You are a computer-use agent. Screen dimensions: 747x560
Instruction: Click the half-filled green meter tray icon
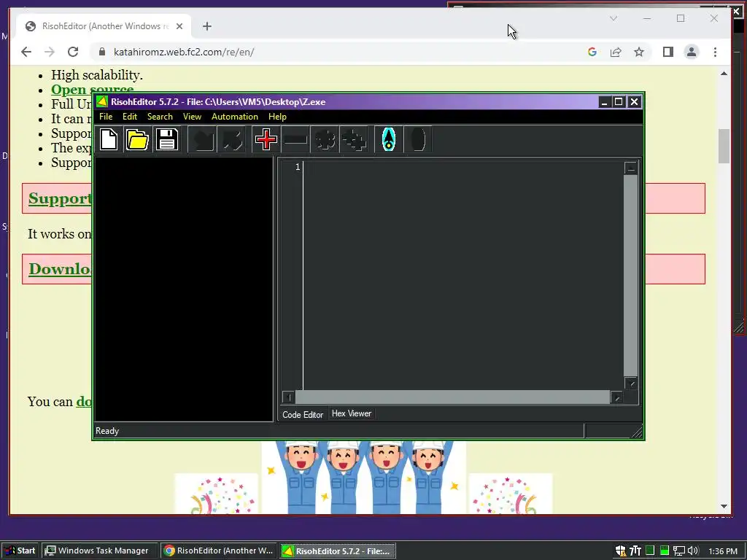664,551
